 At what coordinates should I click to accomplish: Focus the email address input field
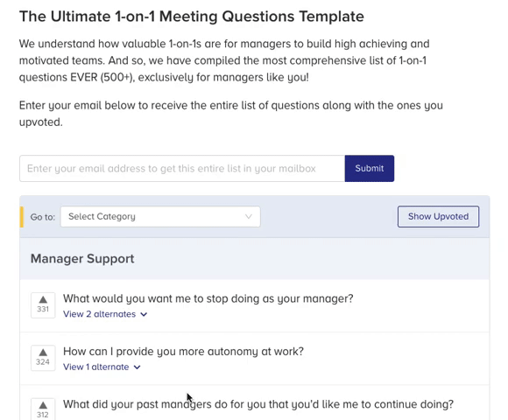click(182, 168)
